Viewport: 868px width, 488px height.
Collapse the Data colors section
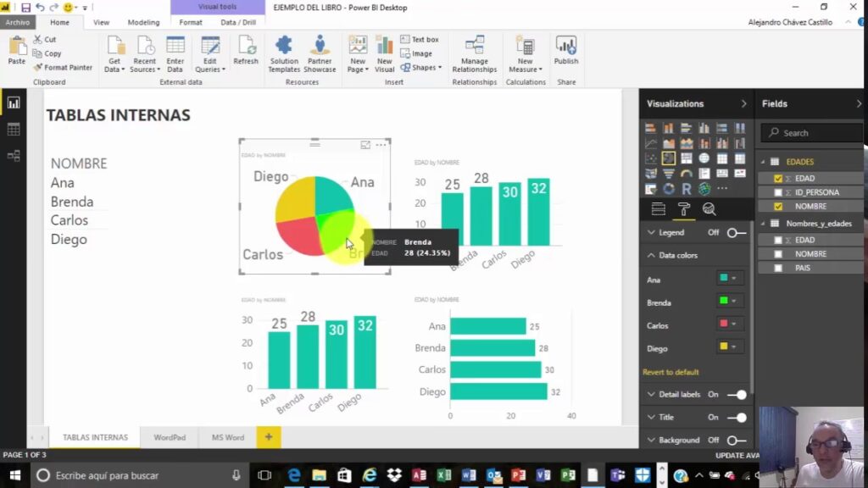(x=651, y=255)
